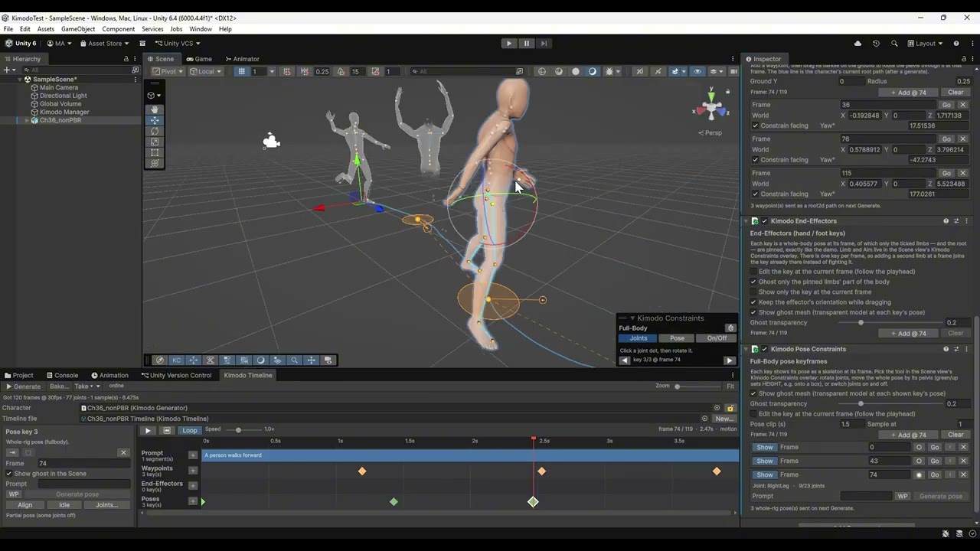Click the Step frame button in the top toolbar
This screenshot has width=980, height=551.
click(544, 44)
